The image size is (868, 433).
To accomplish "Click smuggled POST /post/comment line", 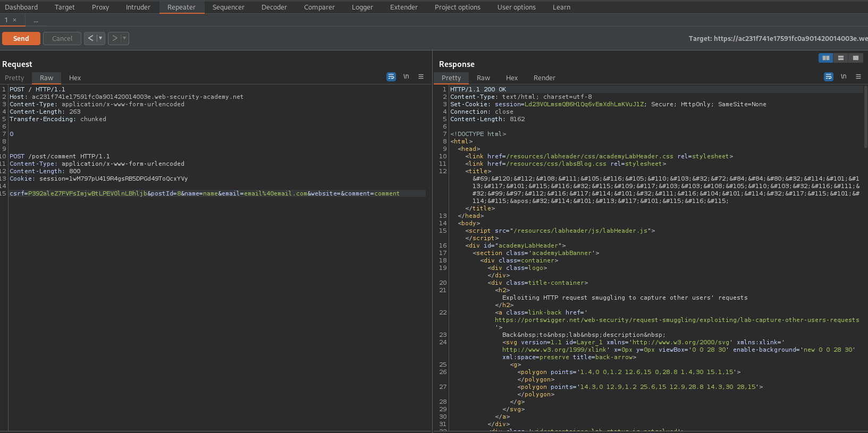I will [60, 156].
